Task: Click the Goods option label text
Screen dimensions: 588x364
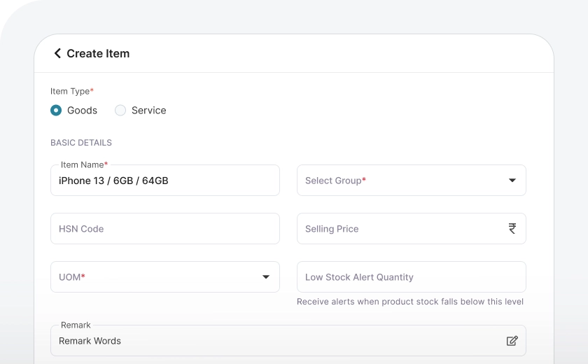Action: pyautogui.click(x=82, y=111)
